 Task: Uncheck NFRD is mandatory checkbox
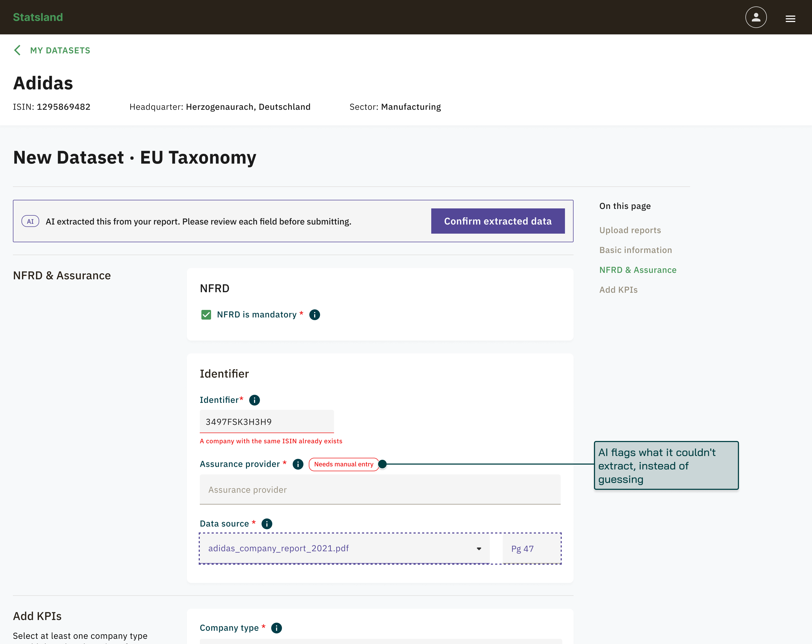206,314
